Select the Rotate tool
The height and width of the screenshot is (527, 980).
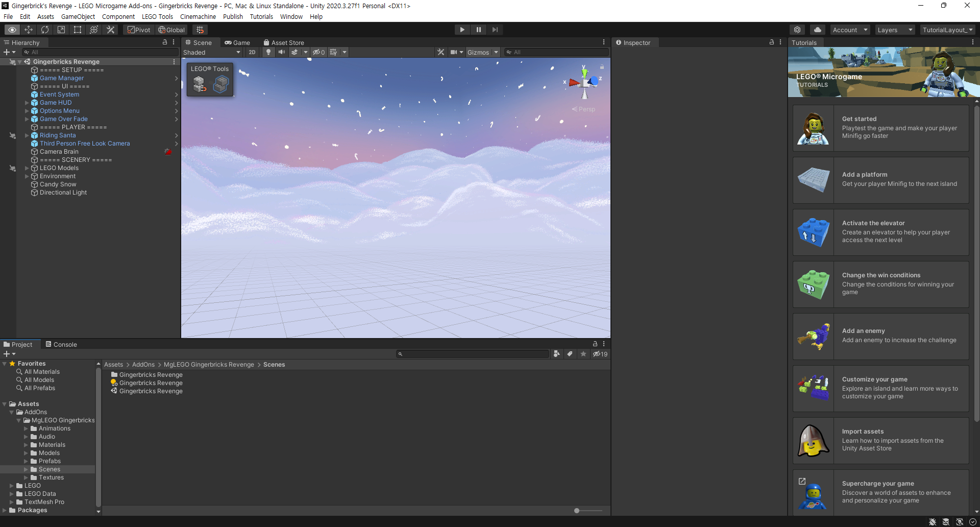[45, 30]
